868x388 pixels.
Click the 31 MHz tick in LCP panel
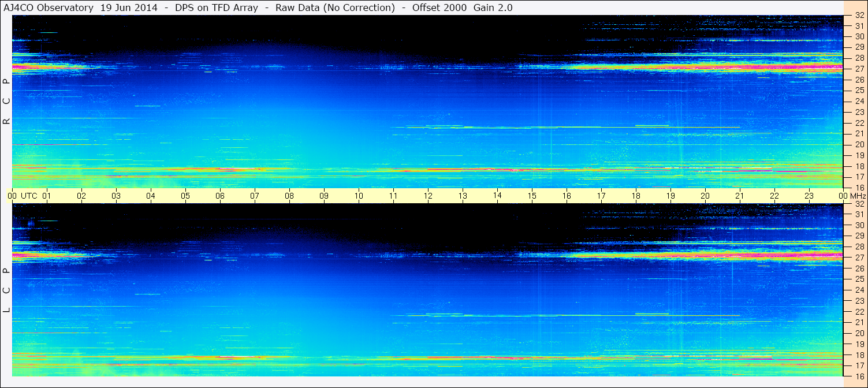(859, 214)
